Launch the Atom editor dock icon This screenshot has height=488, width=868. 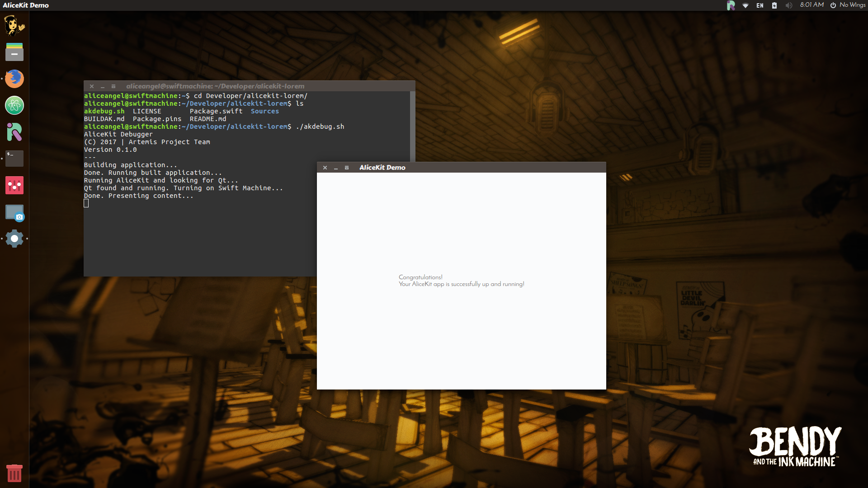point(14,105)
